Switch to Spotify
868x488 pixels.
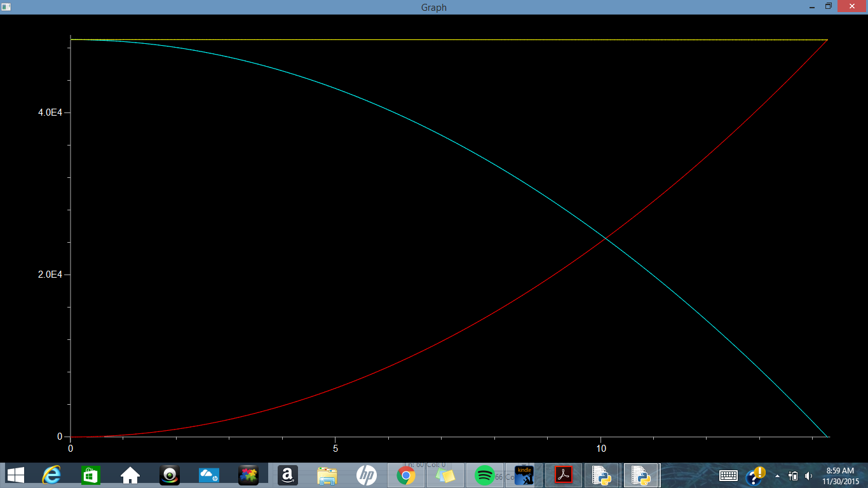point(485,475)
